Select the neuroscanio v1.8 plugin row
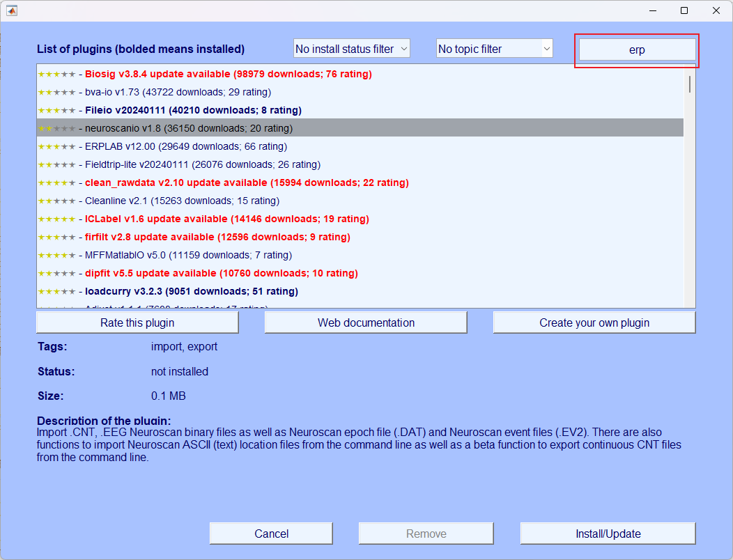 coord(360,128)
